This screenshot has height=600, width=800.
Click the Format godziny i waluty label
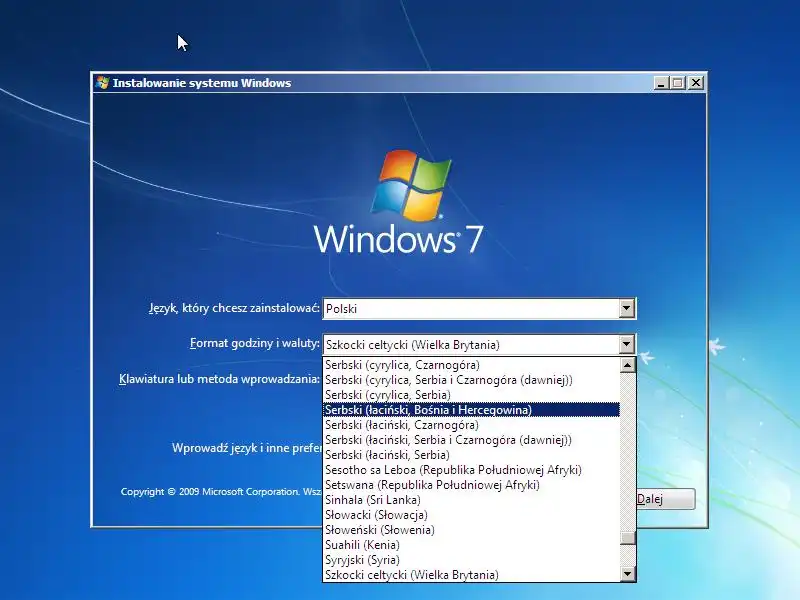tap(255, 343)
